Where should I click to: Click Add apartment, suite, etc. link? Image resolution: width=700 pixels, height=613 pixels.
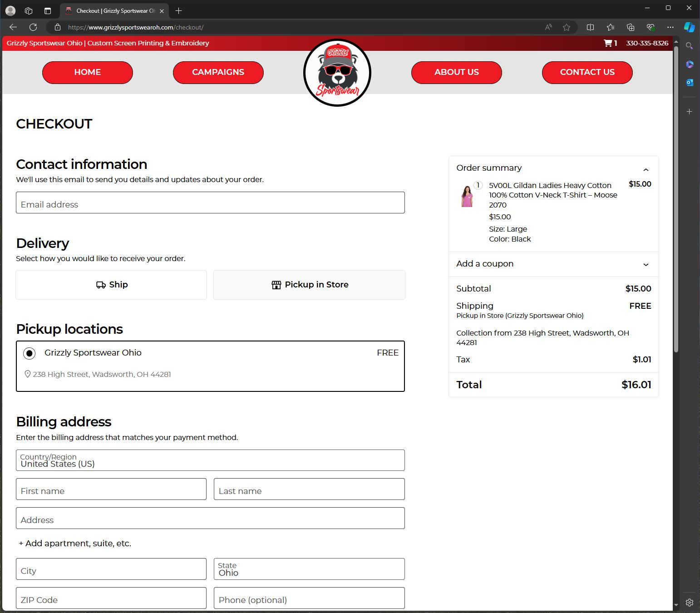click(x=75, y=544)
